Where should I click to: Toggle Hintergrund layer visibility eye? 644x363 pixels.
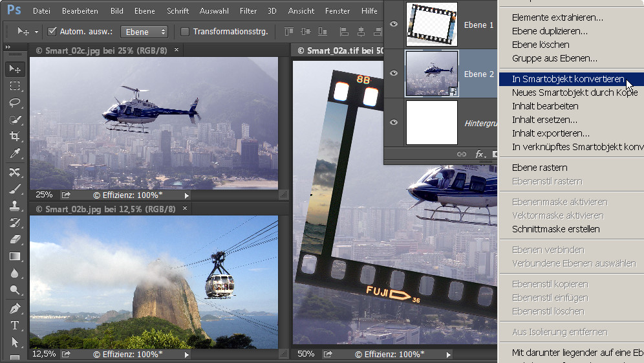click(x=394, y=122)
